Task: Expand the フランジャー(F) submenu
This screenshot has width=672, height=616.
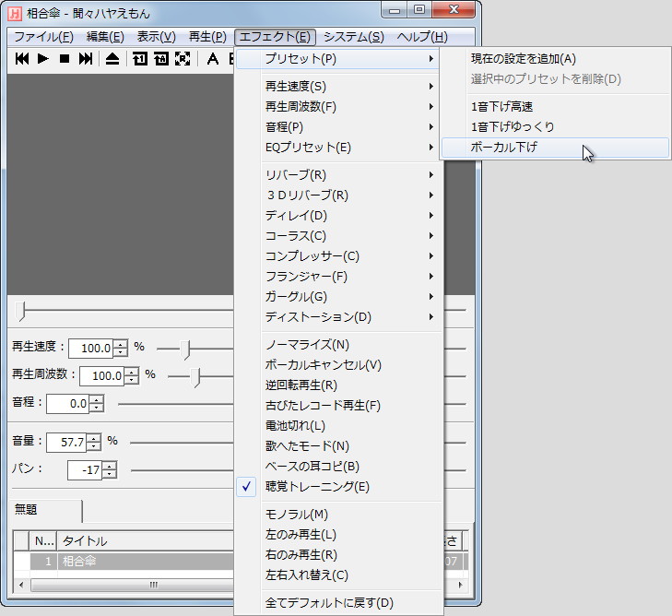Action: tap(339, 276)
